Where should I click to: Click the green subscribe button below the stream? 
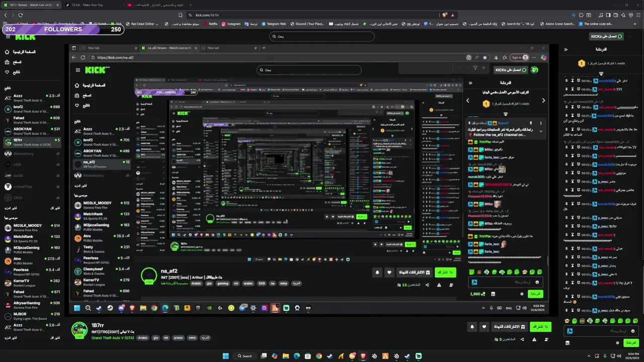(x=541, y=327)
